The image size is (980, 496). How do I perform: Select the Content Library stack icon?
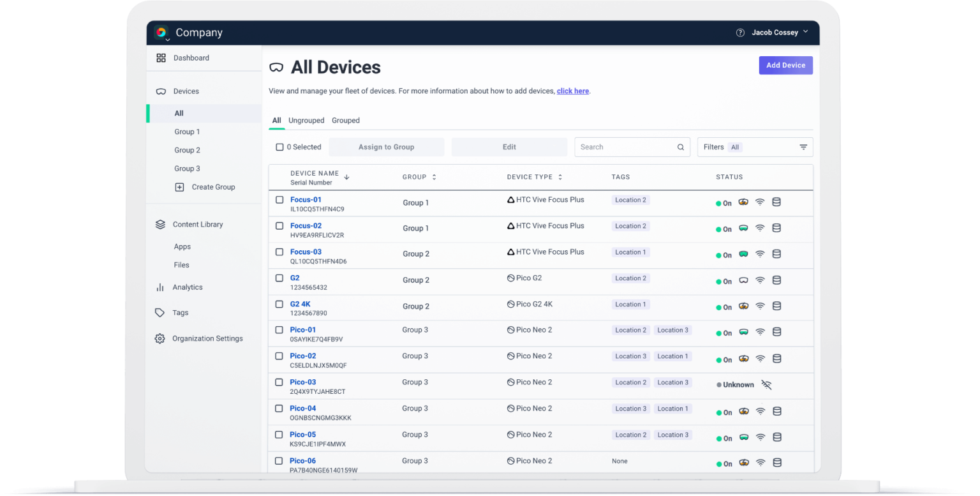tap(160, 224)
